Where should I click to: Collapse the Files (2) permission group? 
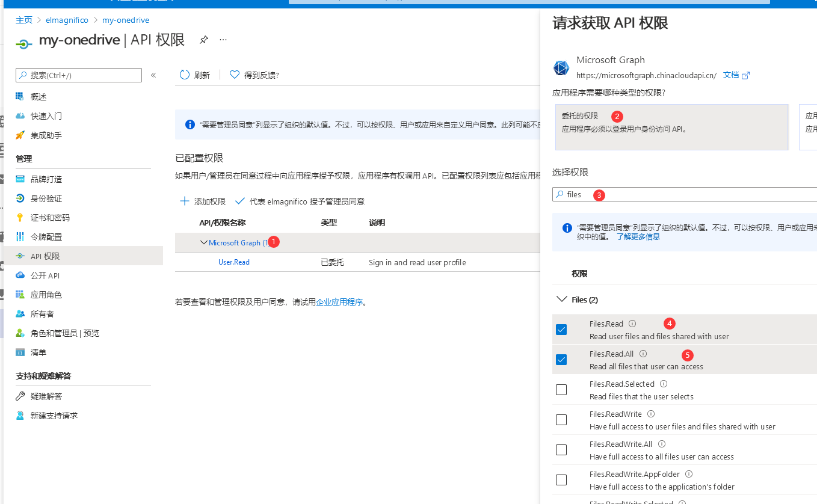click(x=562, y=300)
